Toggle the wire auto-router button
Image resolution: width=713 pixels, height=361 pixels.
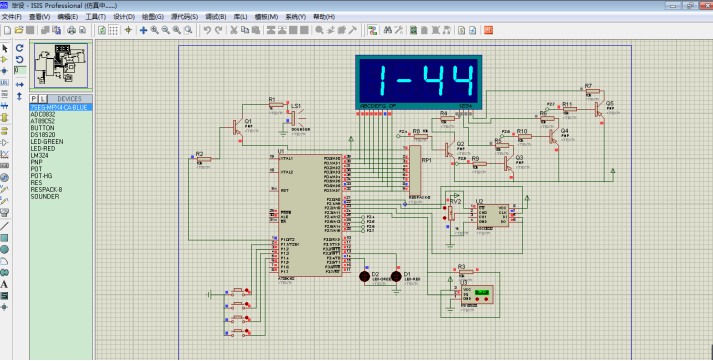coord(372,30)
